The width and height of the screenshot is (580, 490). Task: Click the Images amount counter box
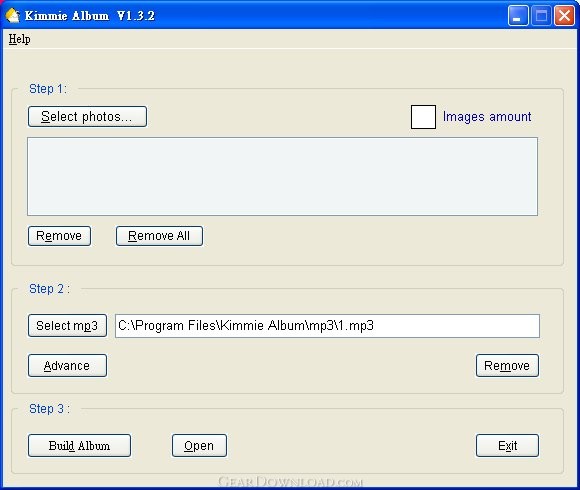pos(423,117)
